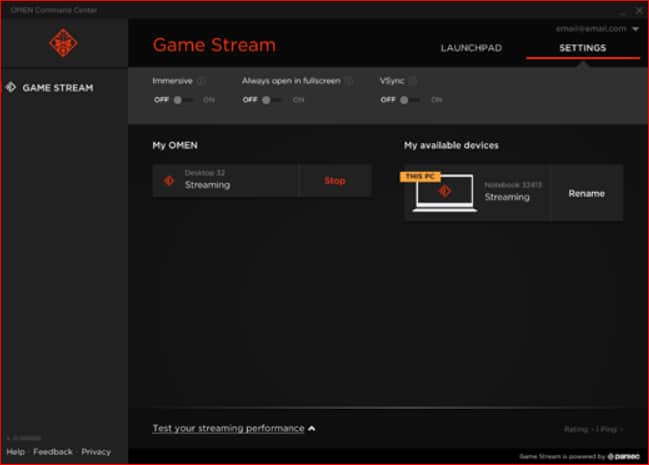Screen dimensions: 649x465
Task: Click the Desktop 32 device icon
Action: [x=169, y=181]
